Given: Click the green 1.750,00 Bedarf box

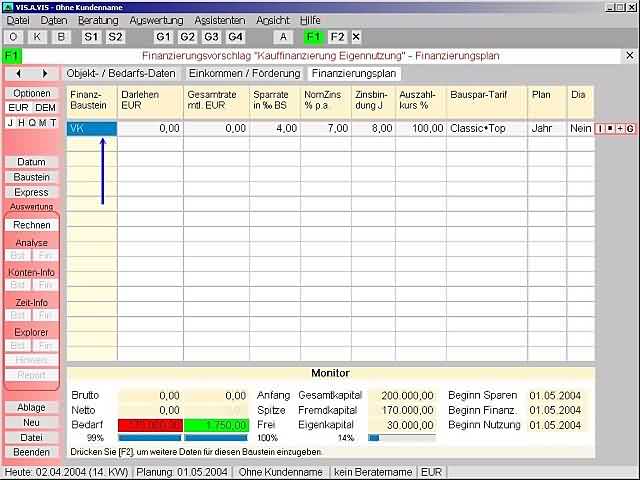Looking at the screenshot, I should coord(216,425).
